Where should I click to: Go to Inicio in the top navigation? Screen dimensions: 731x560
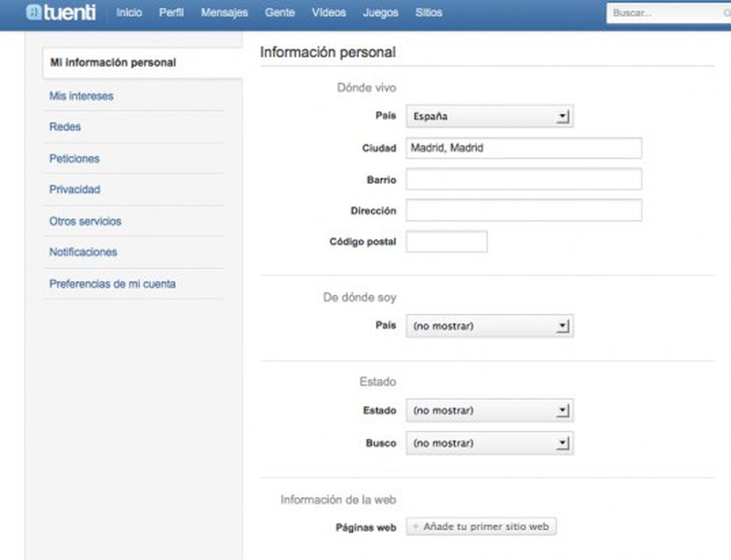[x=129, y=13]
